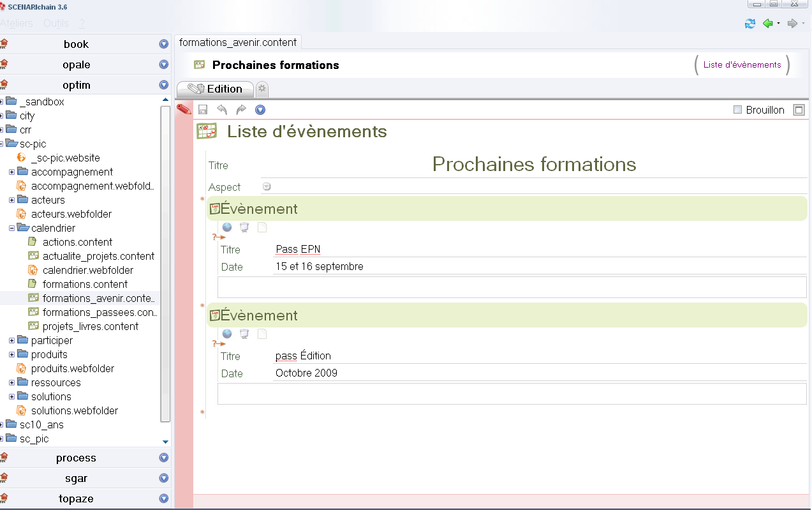Collapse the calendrier folder
The width and height of the screenshot is (812, 510).
[x=11, y=228]
